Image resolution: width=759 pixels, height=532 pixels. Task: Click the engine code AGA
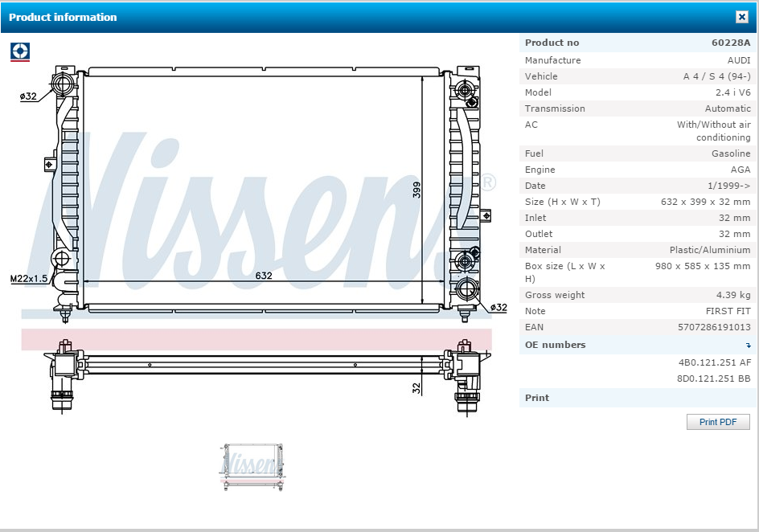[x=741, y=170]
